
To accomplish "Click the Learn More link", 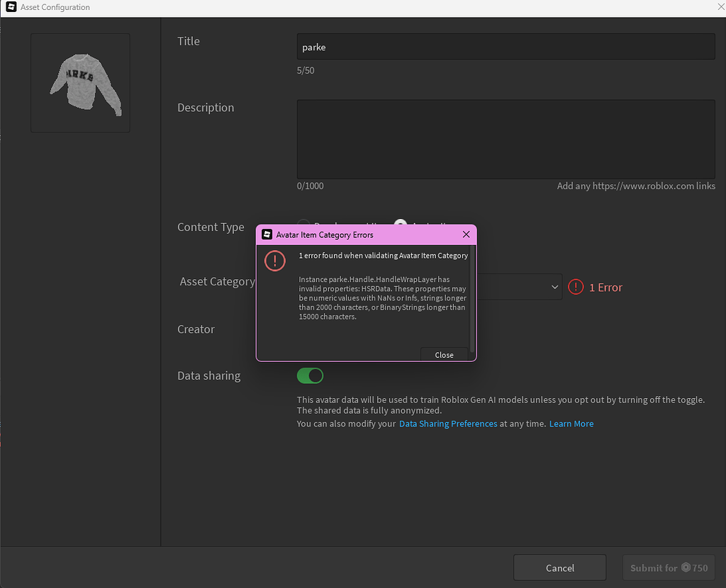I will click(571, 423).
